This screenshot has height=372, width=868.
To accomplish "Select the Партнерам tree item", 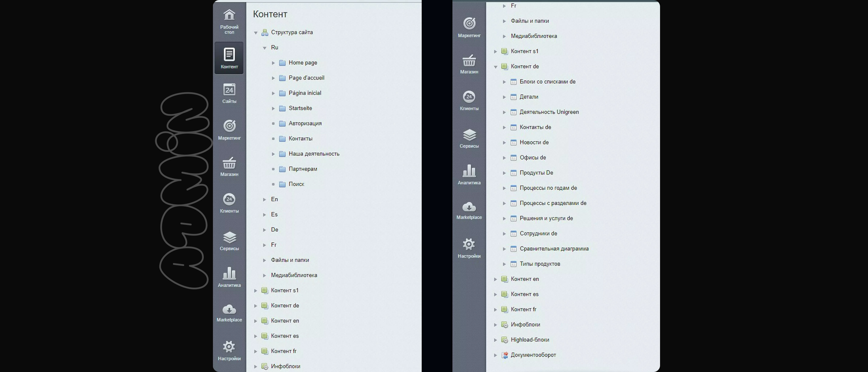I will click(x=303, y=169).
